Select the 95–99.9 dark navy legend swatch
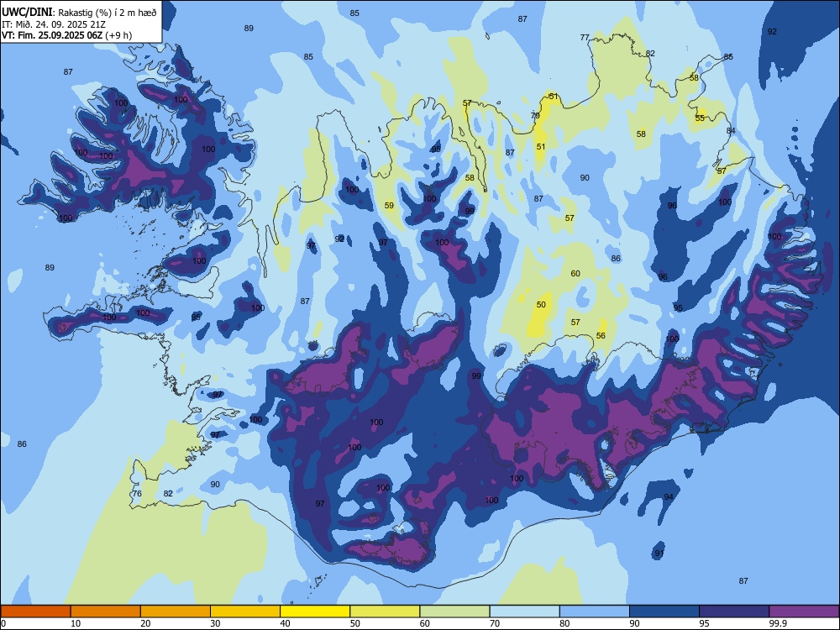Screen dimensions: 840x630 (734, 612)
